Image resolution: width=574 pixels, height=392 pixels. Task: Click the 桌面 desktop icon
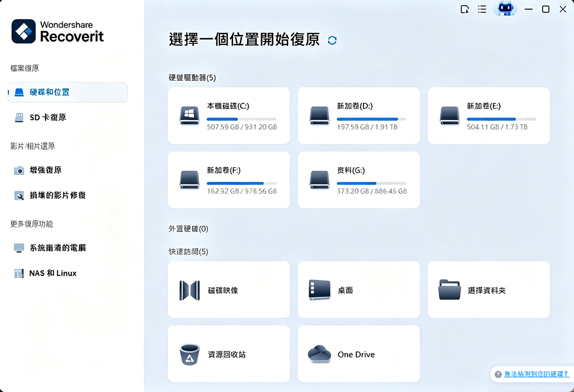point(320,290)
